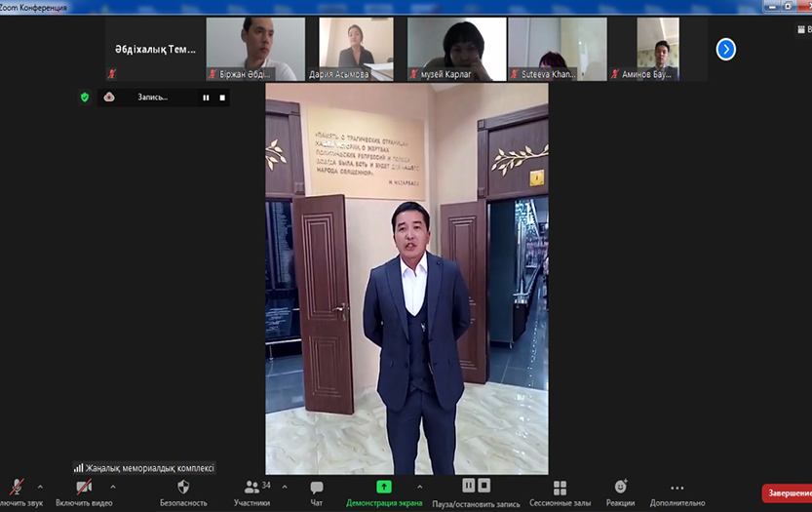Show next participants with blue arrow
Image resolution: width=812 pixels, height=512 pixels.
[x=725, y=49]
